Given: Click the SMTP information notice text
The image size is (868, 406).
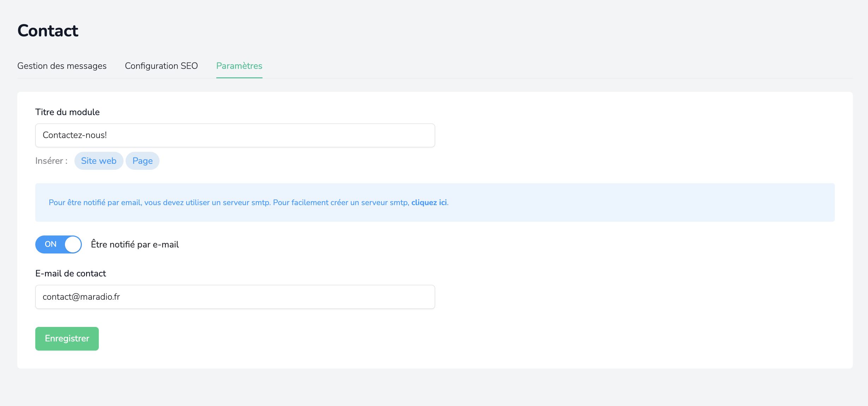Looking at the screenshot, I should click(248, 203).
